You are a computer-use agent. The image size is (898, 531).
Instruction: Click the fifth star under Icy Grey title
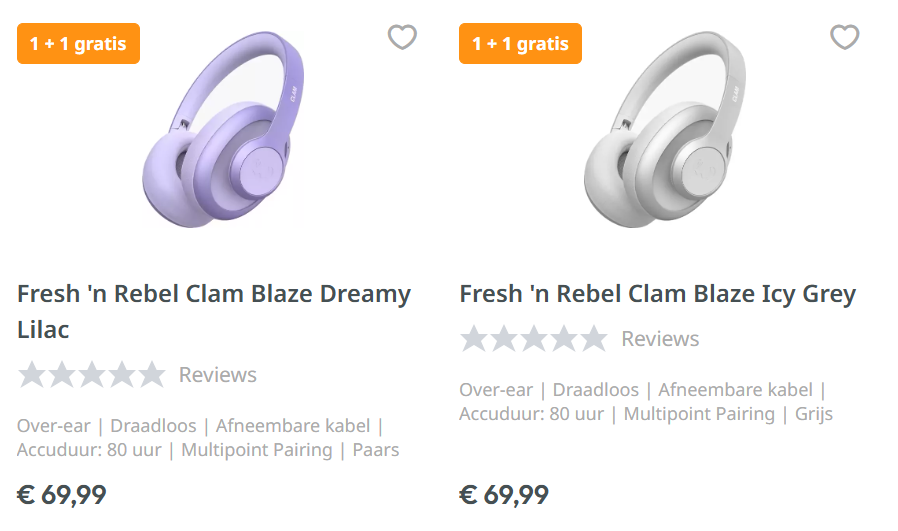point(593,339)
